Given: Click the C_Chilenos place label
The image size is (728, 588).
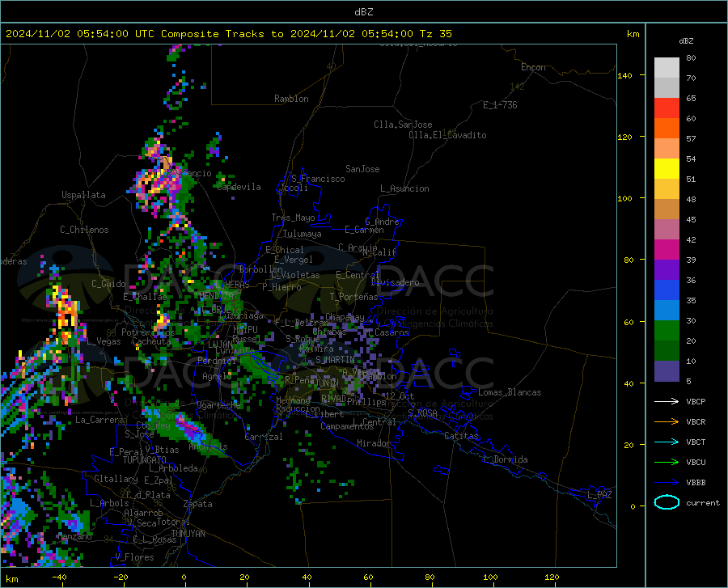Looking at the screenshot, I should tap(84, 230).
